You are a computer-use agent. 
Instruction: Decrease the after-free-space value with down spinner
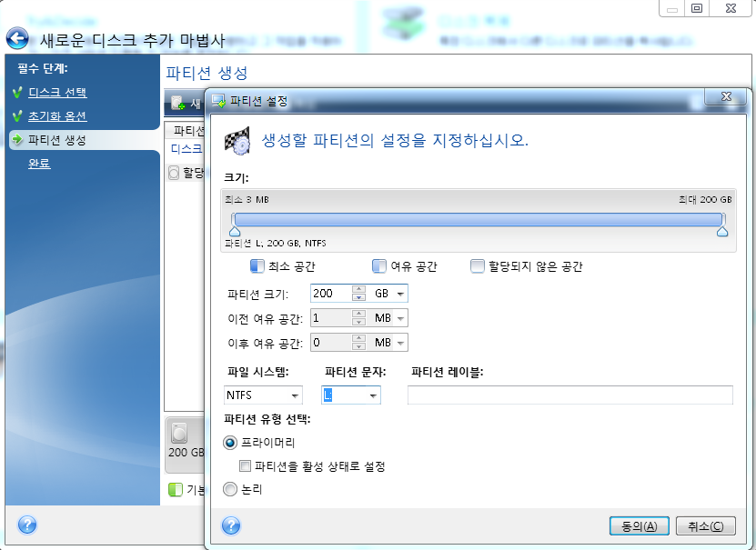pos(358,346)
